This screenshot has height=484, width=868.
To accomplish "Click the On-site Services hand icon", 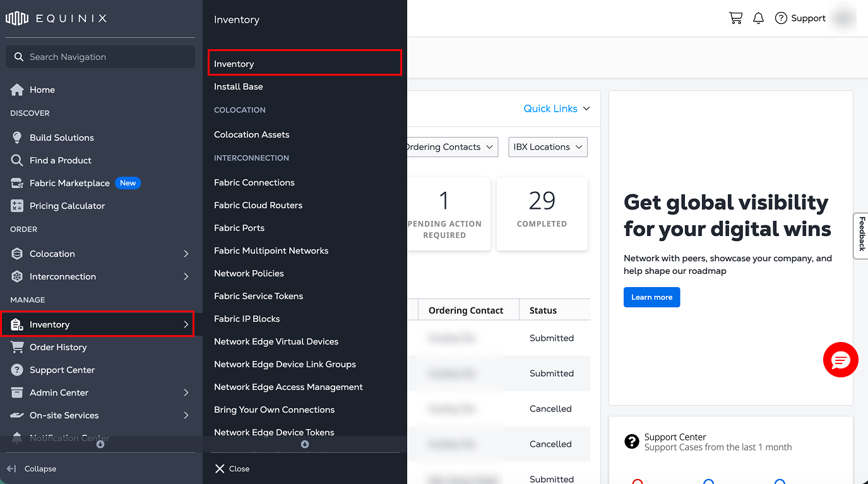I will (x=17, y=415).
